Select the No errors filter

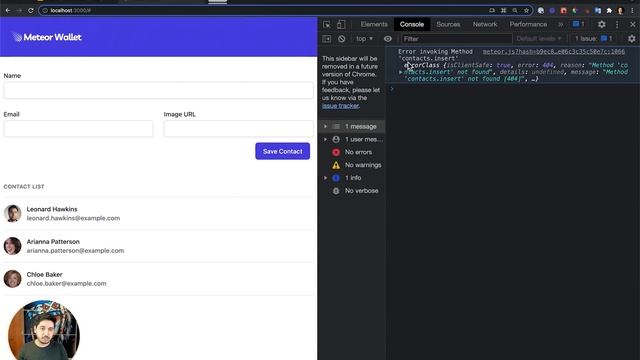coord(351,152)
